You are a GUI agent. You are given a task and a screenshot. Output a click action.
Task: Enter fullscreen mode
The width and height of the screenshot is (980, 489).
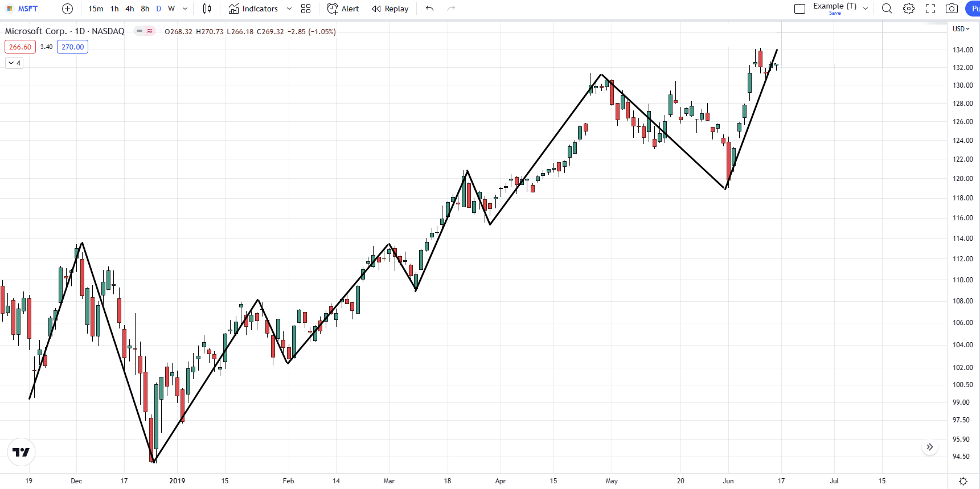930,9
